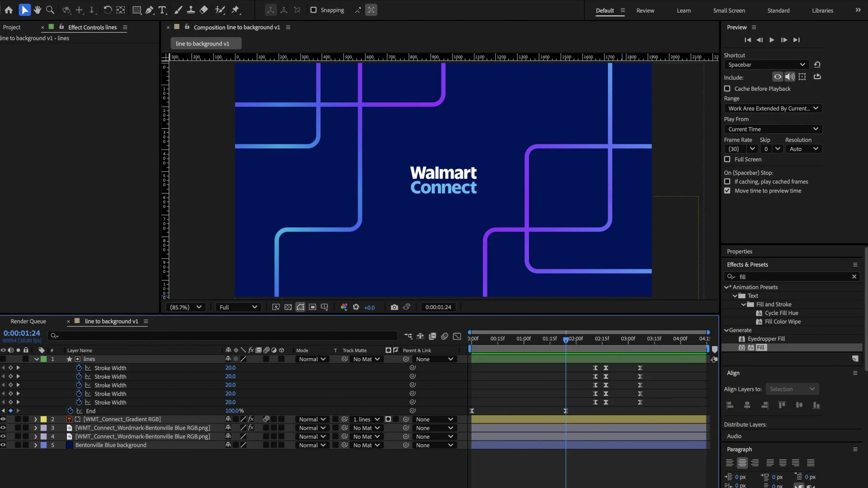Click the Bentonville Blue layer color swatch

[44, 445]
